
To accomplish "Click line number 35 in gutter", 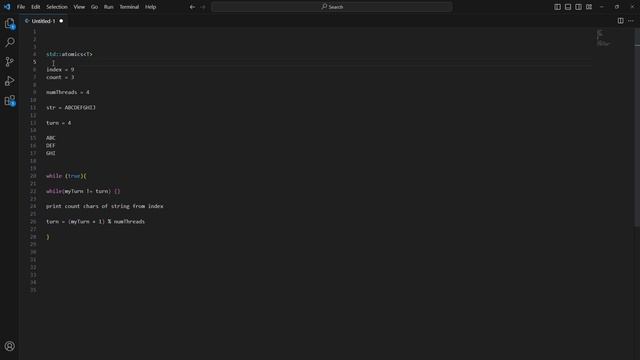I will click(x=33, y=290).
